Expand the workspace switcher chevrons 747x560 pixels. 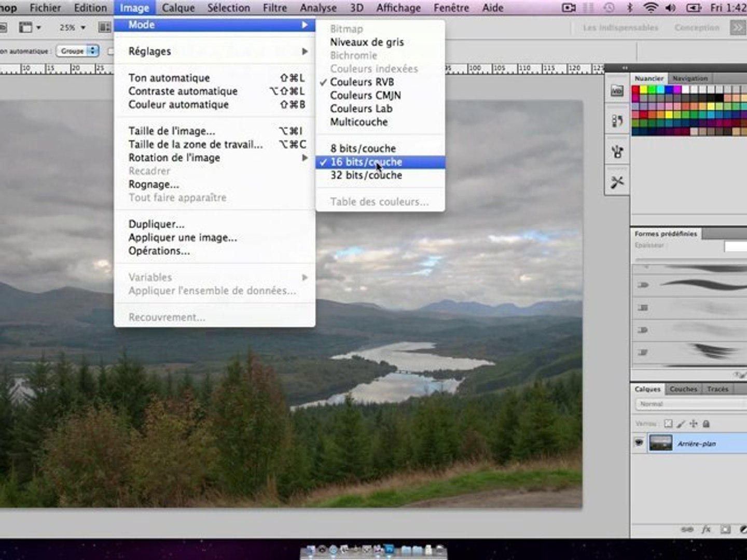(x=737, y=27)
